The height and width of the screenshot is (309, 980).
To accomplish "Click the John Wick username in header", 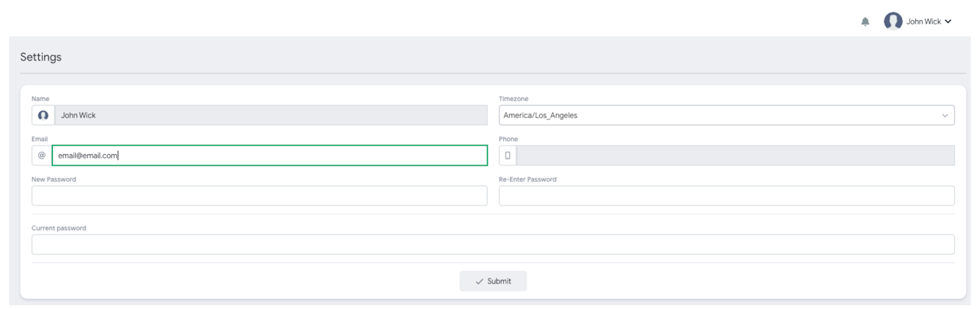I will coord(924,21).
